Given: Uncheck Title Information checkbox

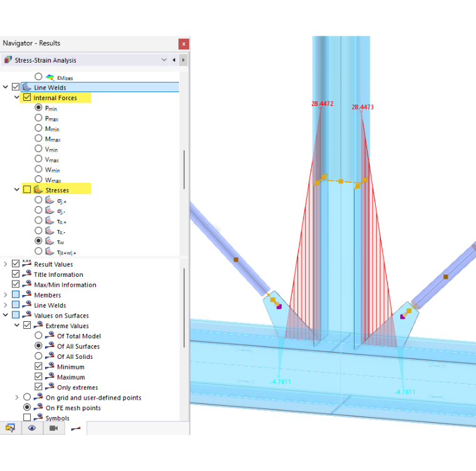Looking at the screenshot, I should 16,274.
